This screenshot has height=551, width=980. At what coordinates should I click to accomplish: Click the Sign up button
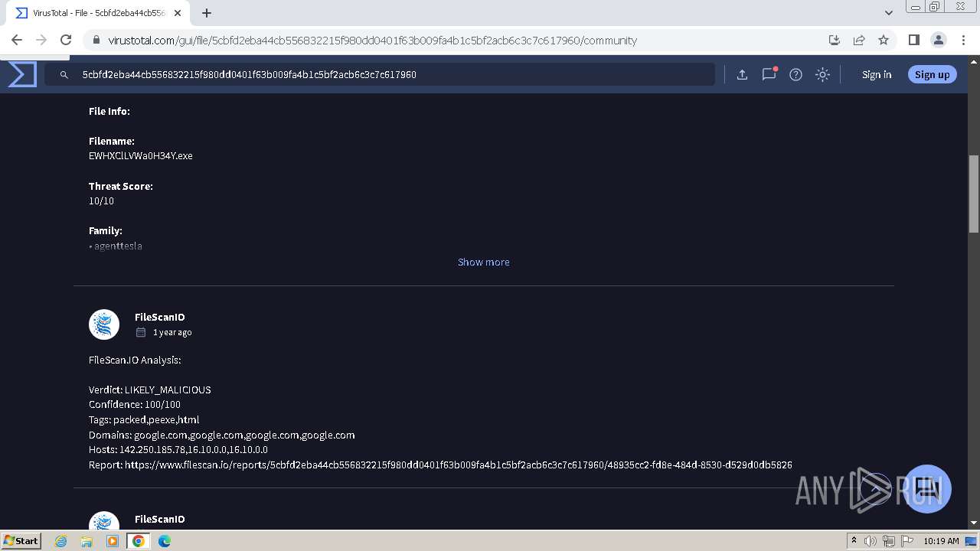coord(932,74)
